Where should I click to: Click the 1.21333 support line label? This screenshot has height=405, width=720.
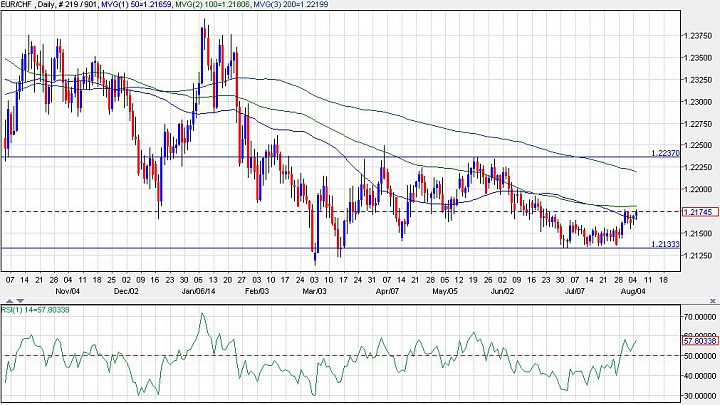tap(665, 244)
